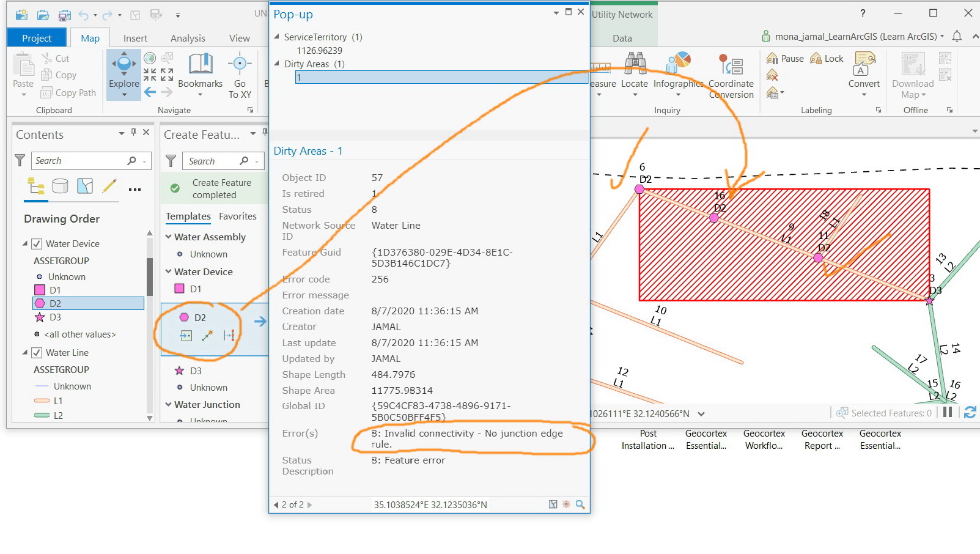Select List By Data Source icon
This screenshot has height=554, width=980.
click(60, 186)
